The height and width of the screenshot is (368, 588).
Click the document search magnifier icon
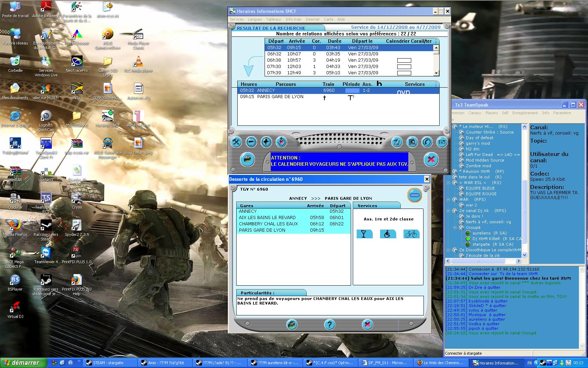tap(412, 142)
